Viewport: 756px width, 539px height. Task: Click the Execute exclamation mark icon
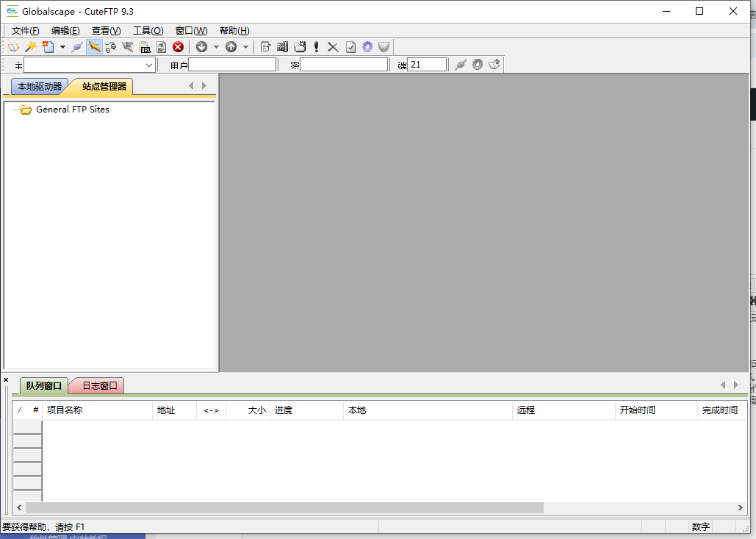[x=316, y=47]
